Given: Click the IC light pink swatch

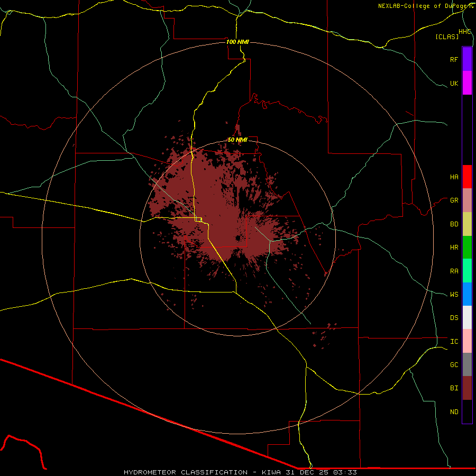Looking at the screenshot, I should tap(467, 341).
